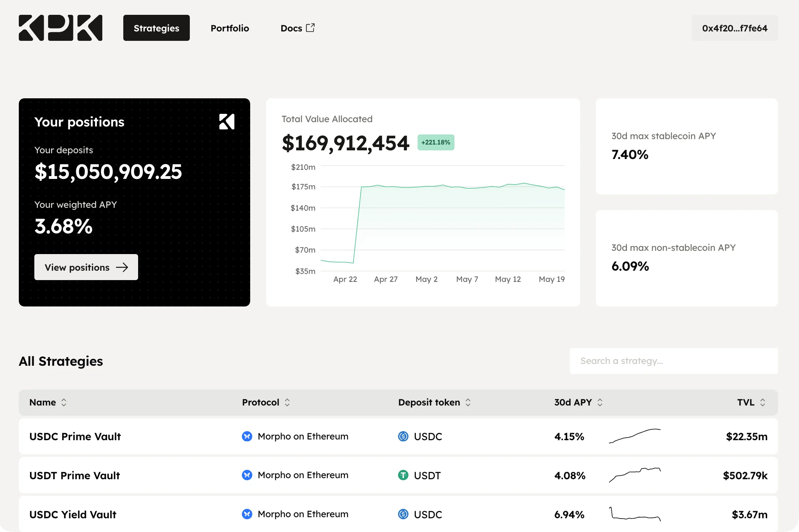Viewport: 799px width, 532px height.
Task: Click the +221.18% change badge
Action: tap(436, 142)
